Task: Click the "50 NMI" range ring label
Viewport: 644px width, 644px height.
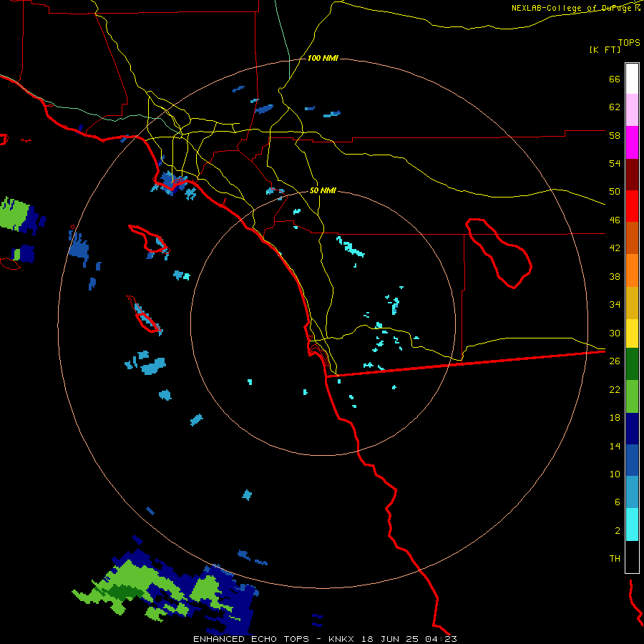Action: (x=323, y=190)
